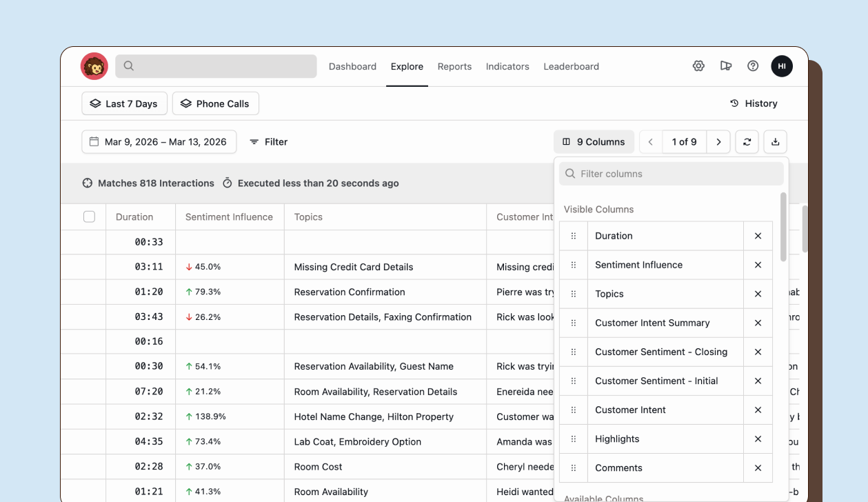Open the HI user profile avatar

point(782,66)
